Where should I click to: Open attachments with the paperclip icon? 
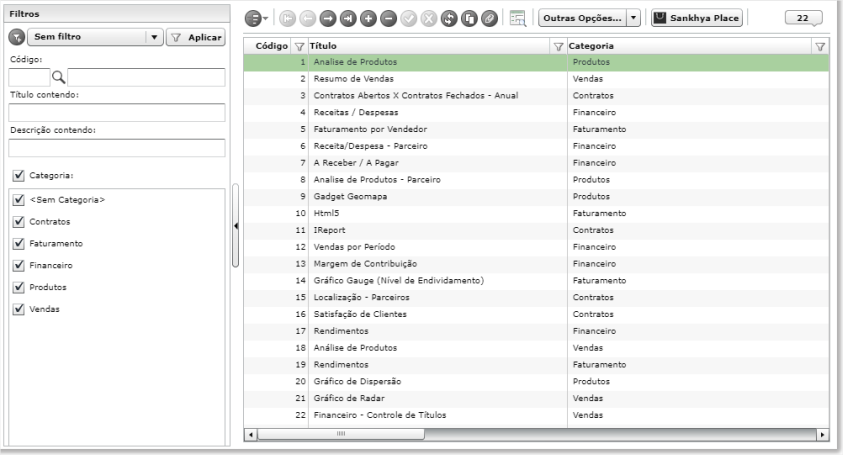coord(489,19)
